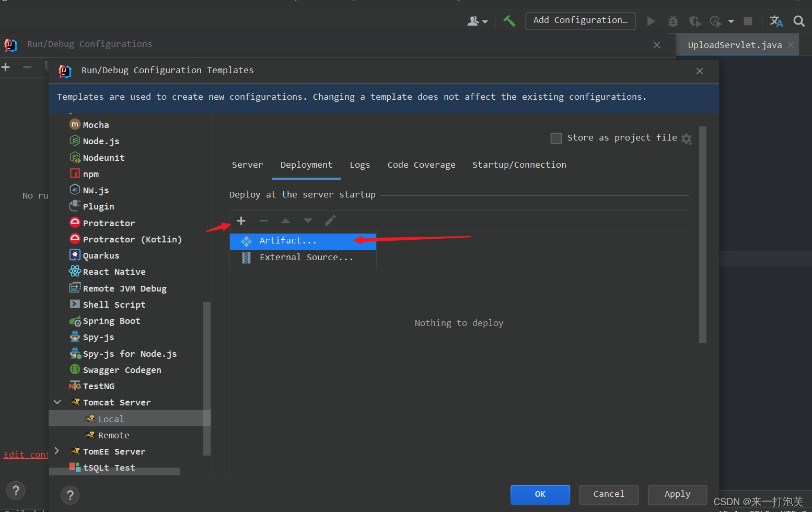The image size is (812, 512).
Task: Open the Startup/Connection tab
Action: coord(519,165)
